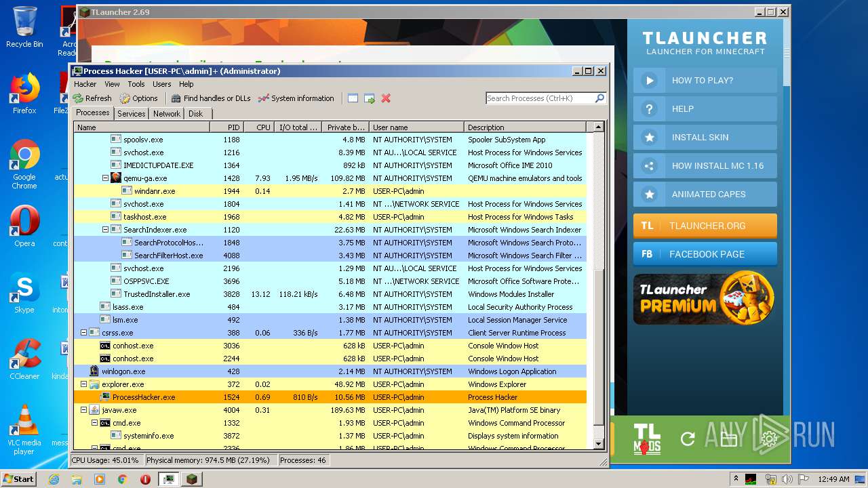Open the Hacker menu
The width and height of the screenshot is (868, 488).
tap(85, 84)
